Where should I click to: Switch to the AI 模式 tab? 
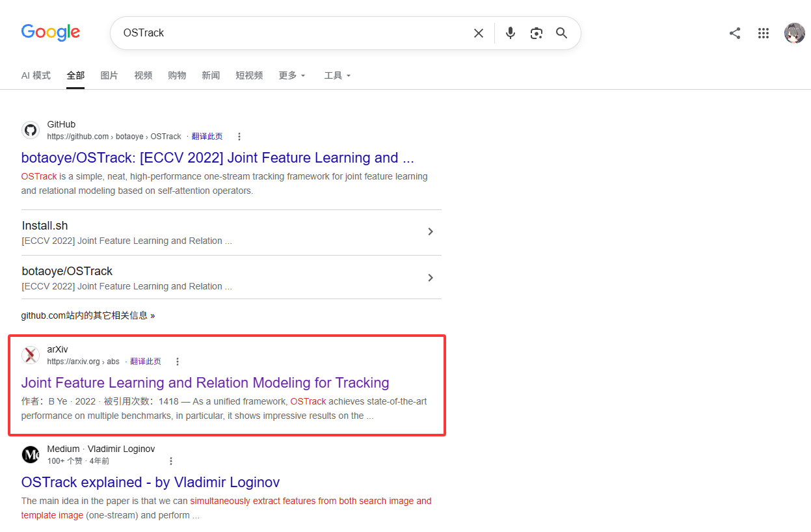pos(36,75)
